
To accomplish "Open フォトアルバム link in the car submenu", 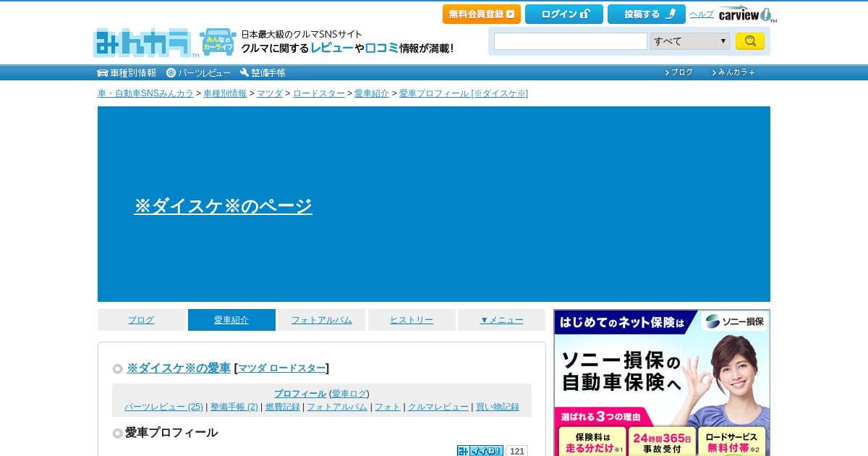I will (337, 407).
